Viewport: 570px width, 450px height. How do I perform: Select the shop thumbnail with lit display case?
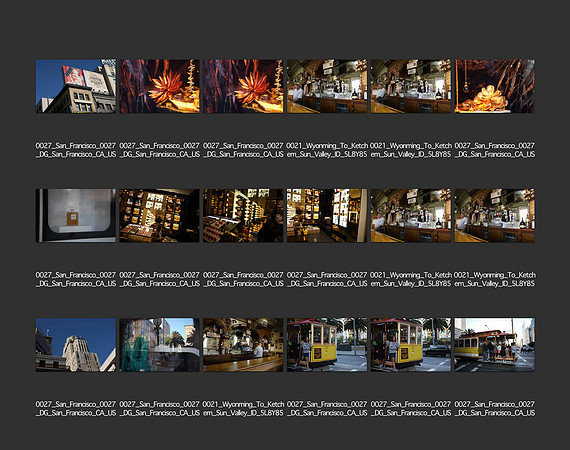point(327,215)
